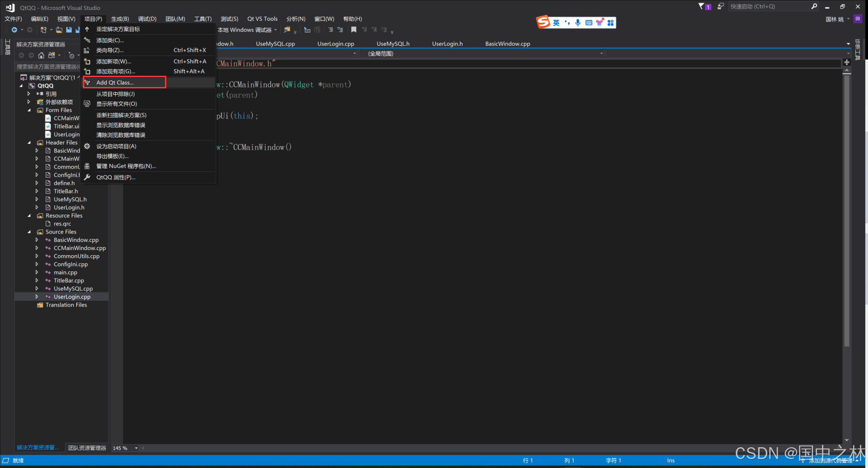
Task: Switch to the 团队资源管理器 panel tab
Action: [x=87, y=448]
